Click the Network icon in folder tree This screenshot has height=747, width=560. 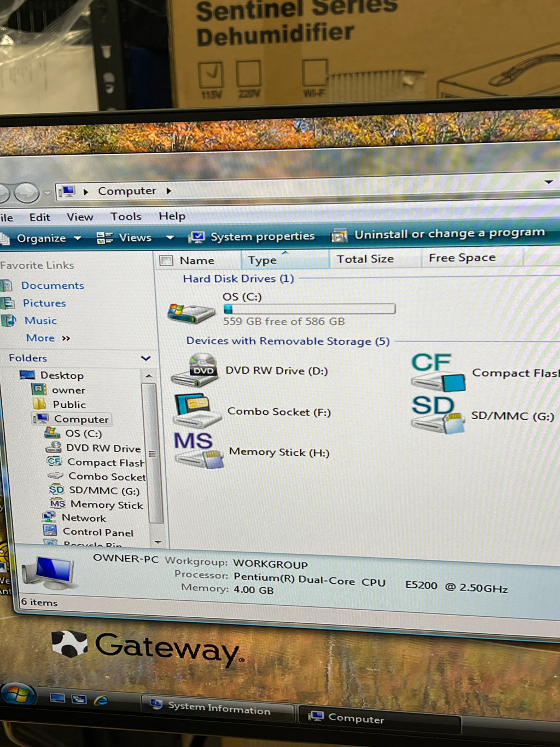(x=49, y=517)
